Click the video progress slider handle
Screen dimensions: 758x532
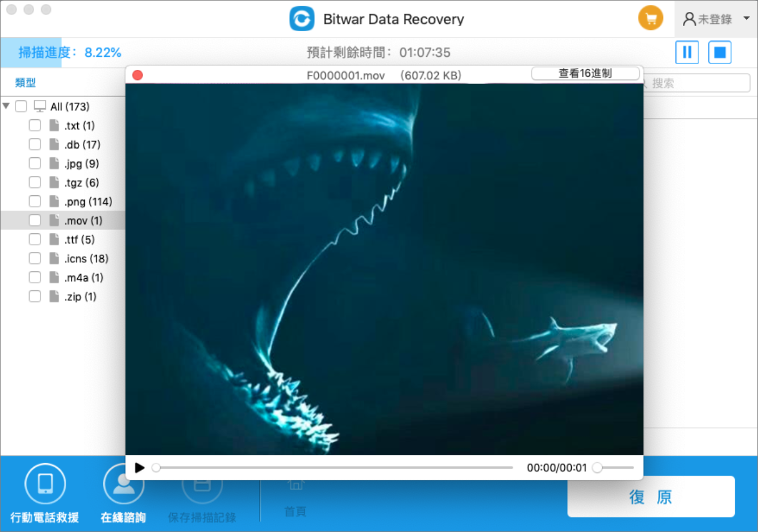pos(156,468)
